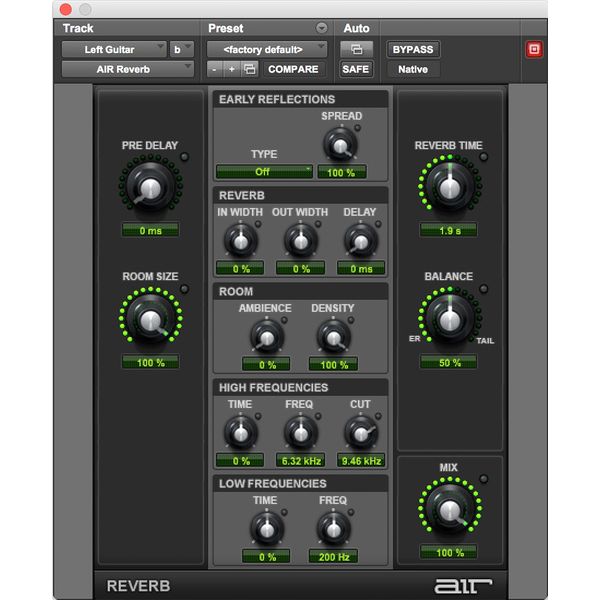Screen dimensions: 600x600
Task: Open the plug-in automation enable dialog icon
Action: pos(356,49)
